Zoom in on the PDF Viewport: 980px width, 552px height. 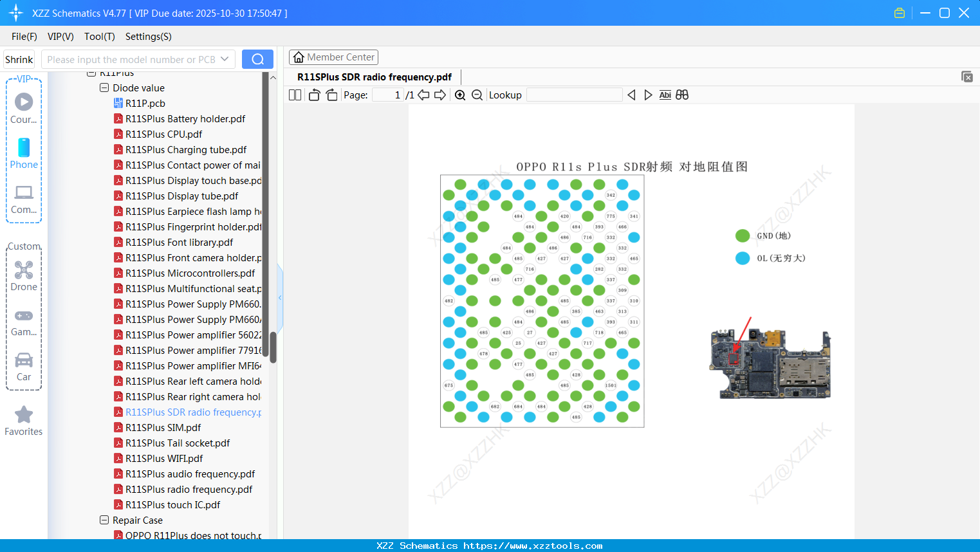click(x=460, y=95)
